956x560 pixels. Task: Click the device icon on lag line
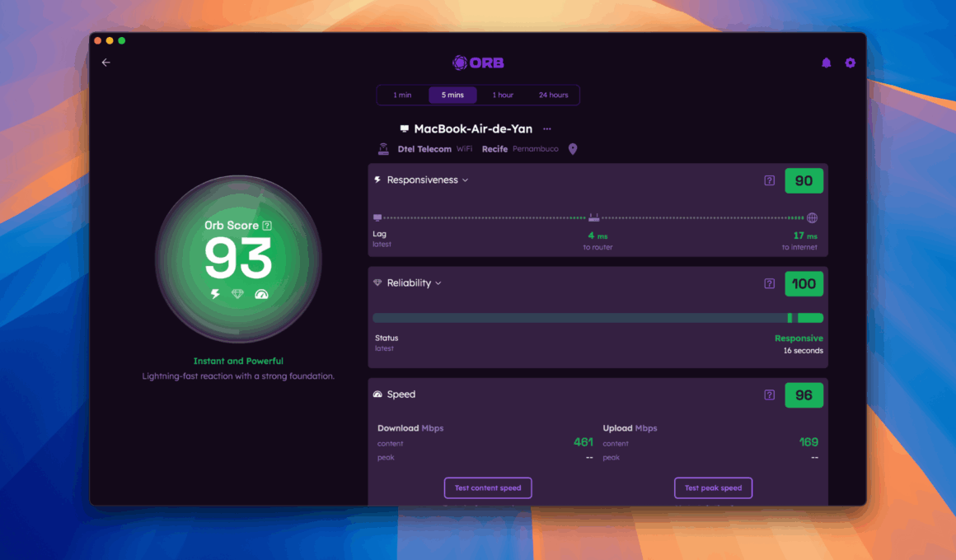tap(377, 217)
